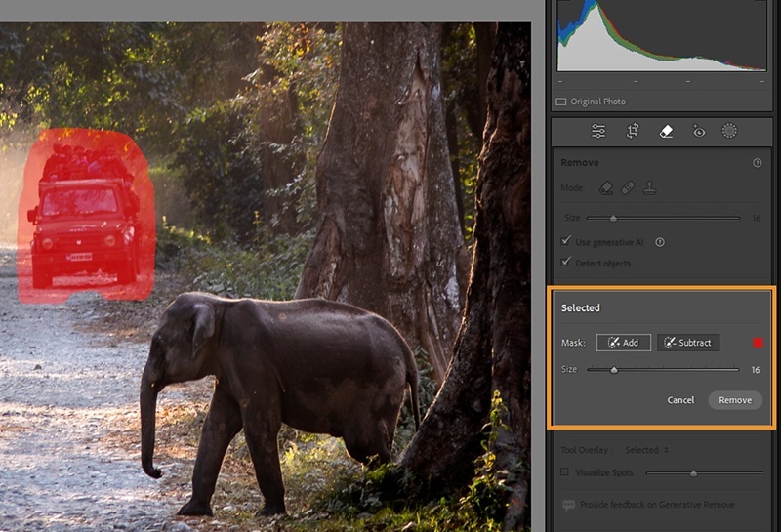Screen dimensions: 781x532
Task: Click the feedback speech bubble icon
Action: (568, 505)
